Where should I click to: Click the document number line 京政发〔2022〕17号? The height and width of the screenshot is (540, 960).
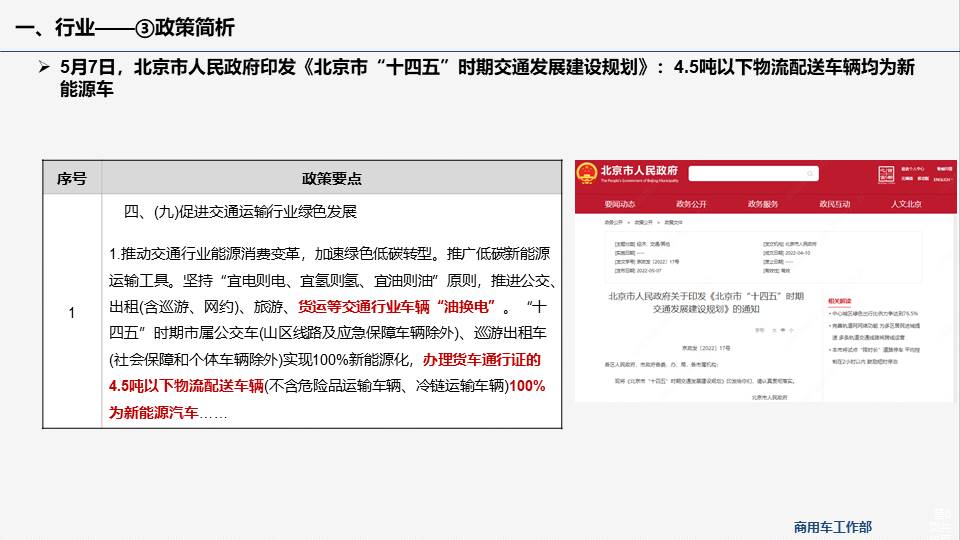pyautogui.click(x=706, y=348)
